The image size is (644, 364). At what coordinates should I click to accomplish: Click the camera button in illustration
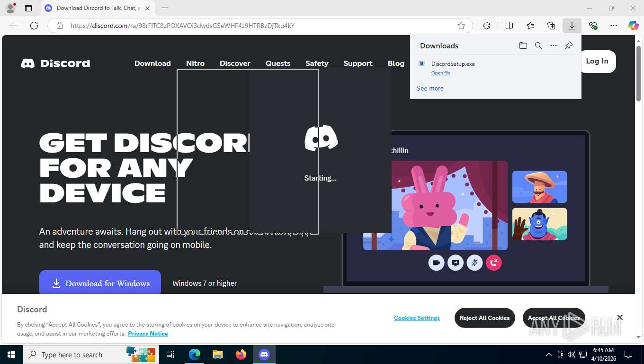tap(436, 263)
